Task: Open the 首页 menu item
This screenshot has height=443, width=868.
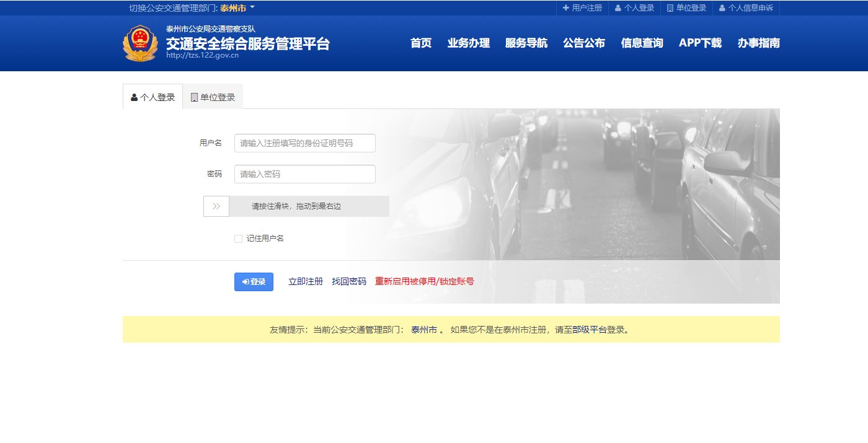Action: (x=422, y=43)
